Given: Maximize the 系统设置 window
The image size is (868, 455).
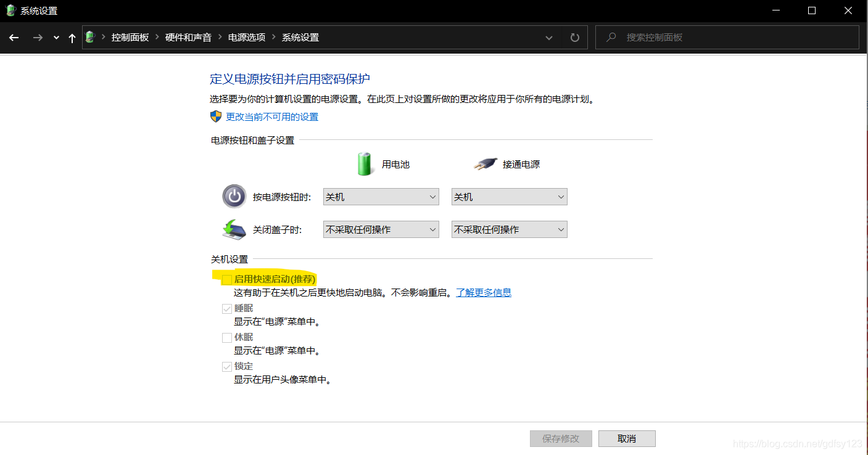Looking at the screenshot, I should 812,10.
